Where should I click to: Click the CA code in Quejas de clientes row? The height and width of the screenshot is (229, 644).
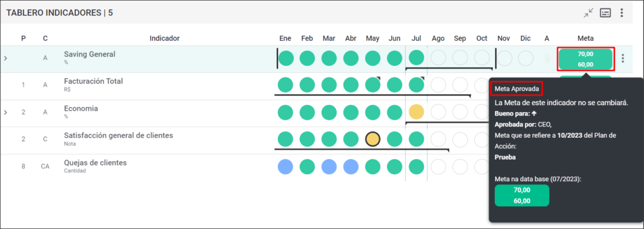[45, 167]
